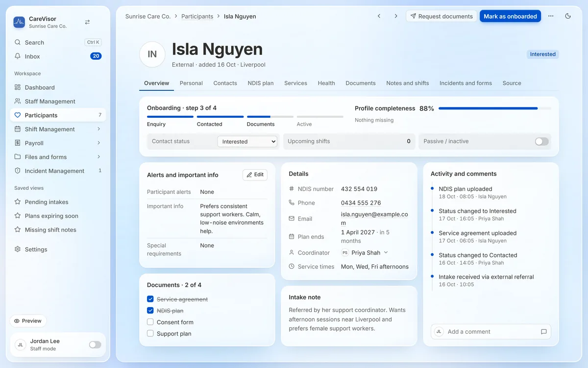
Task: Click the Add a comment field
Action: point(491,332)
